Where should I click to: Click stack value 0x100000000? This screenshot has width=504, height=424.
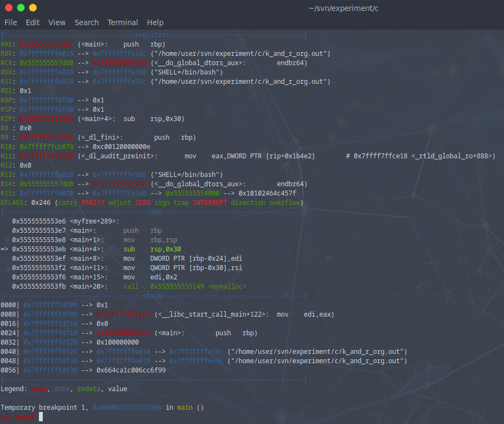[x=118, y=342]
